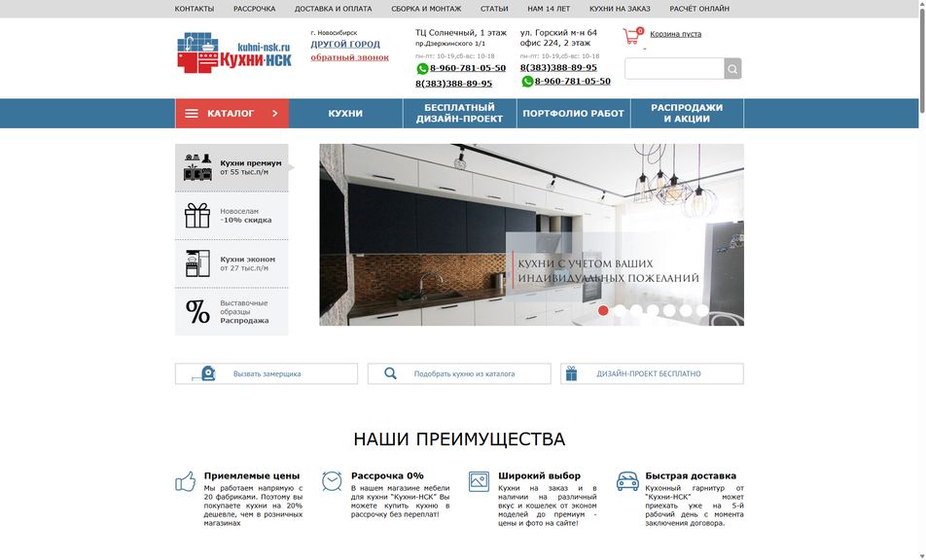Click ТЦ Солнечный, 1 этаж address

(461, 33)
